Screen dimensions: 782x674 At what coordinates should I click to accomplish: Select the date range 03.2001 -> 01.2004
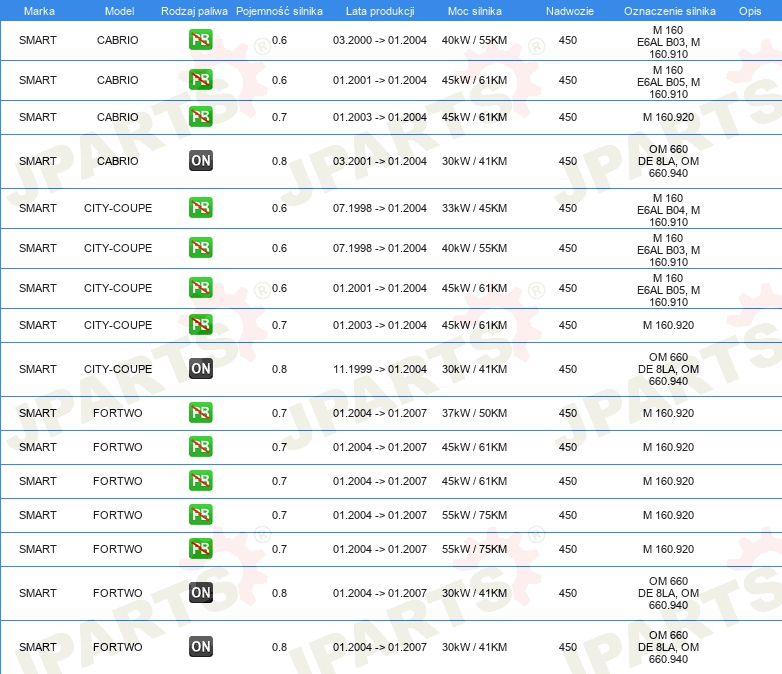pos(380,161)
